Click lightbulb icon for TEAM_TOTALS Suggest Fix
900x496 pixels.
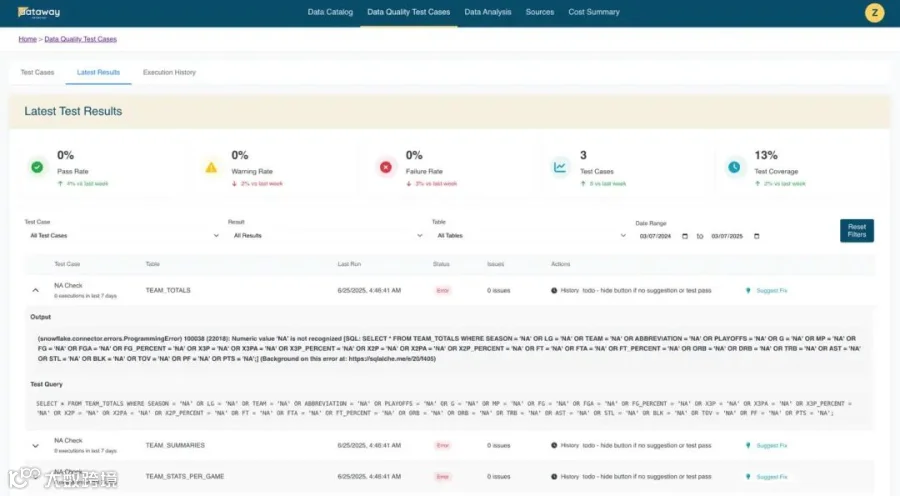748,290
